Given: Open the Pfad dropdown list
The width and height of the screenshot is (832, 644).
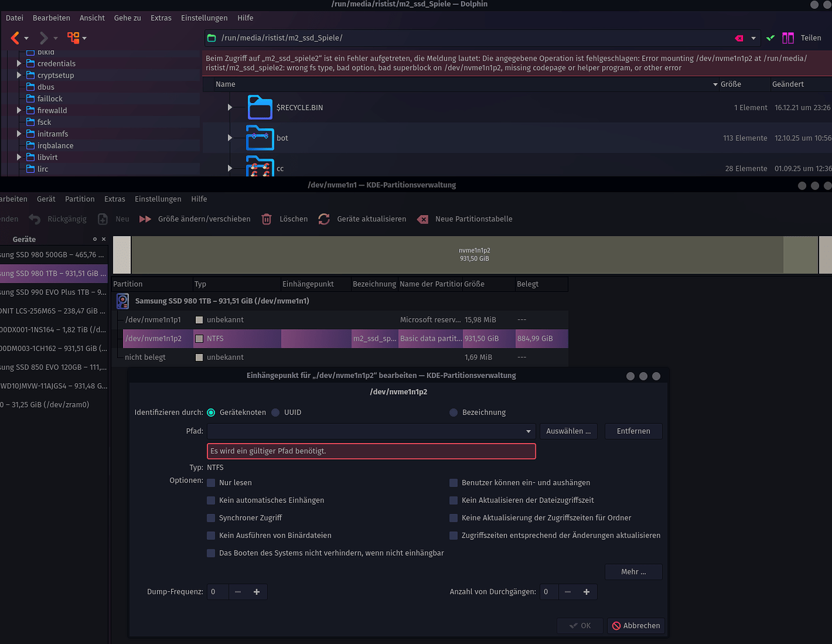Looking at the screenshot, I should [x=527, y=431].
